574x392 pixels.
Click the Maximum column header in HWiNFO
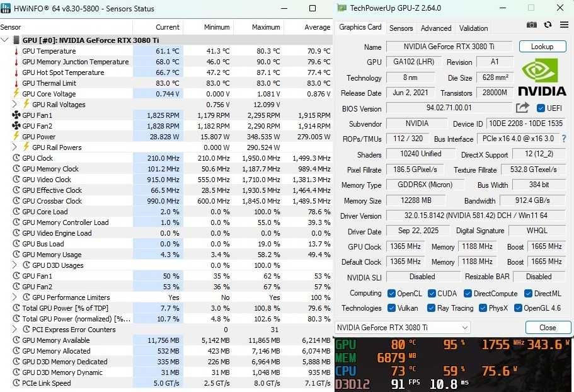point(259,27)
